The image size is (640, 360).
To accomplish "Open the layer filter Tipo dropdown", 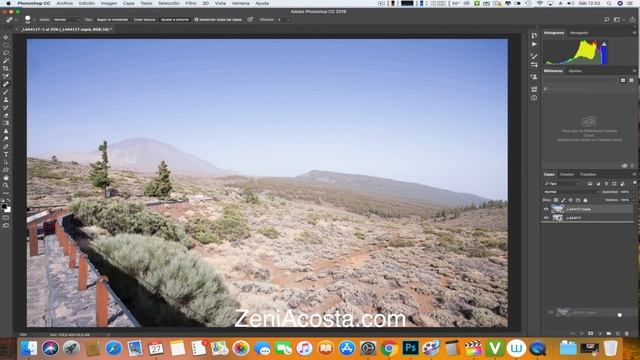I will tap(562, 184).
